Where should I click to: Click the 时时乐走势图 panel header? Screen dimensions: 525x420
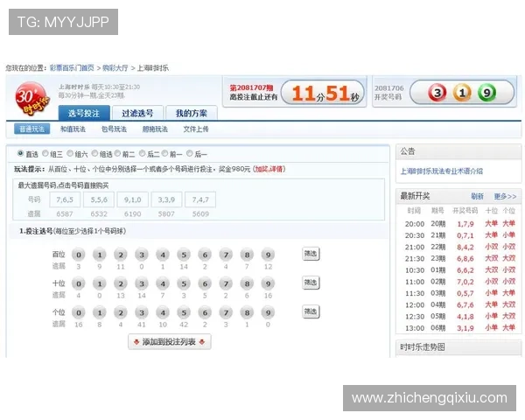coord(458,347)
